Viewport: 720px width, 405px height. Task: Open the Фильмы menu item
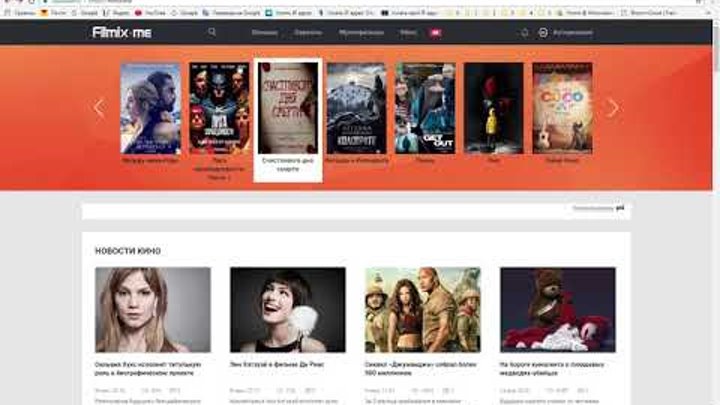[264, 32]
